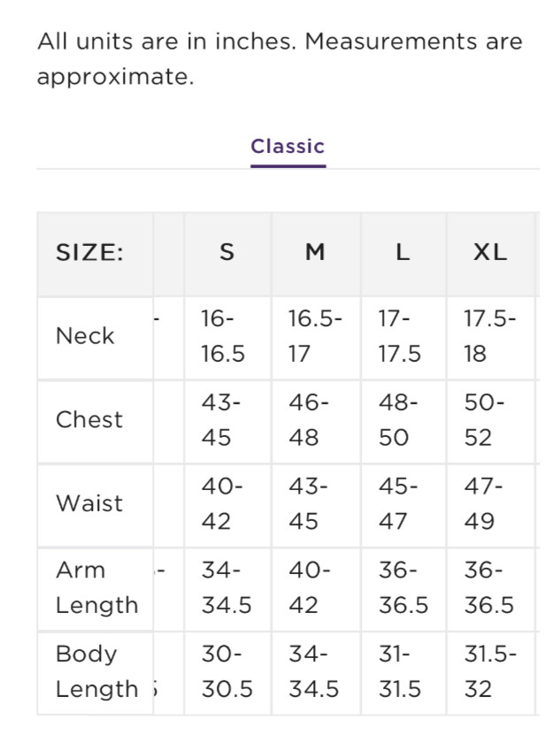Click the 31.5-32 body length cell

(x=489, y=671)
